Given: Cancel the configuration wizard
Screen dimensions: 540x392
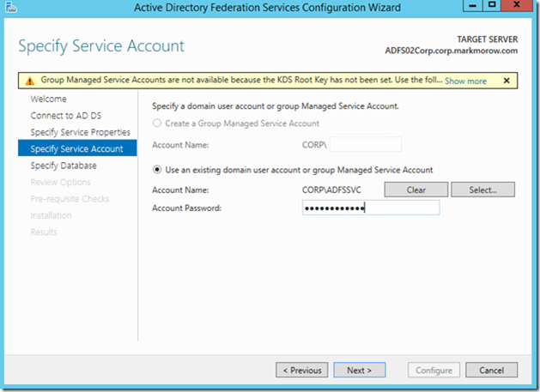Looking at the screenshot, I should [x=491, y=370].
